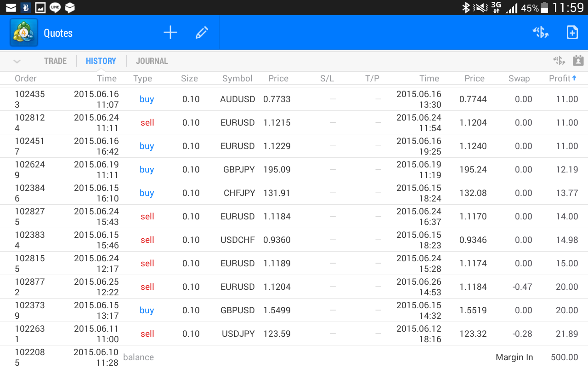Tap the muted sound status icon
588x368 pixels.
[481, 7]
